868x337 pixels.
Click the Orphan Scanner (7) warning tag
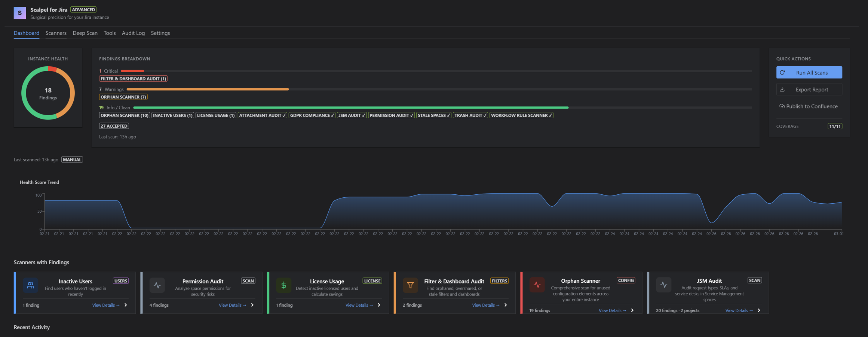tap(123, 97)
